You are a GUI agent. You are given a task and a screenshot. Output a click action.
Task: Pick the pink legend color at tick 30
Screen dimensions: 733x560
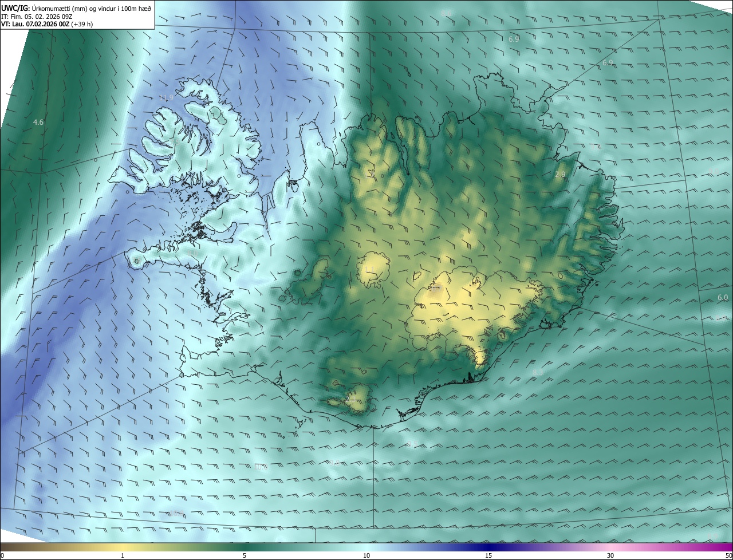pyautogui.click(x=610, y=547)
